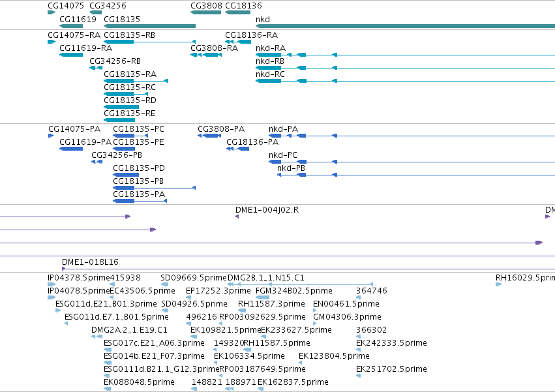Select EST ESG011d.E21_B01.3prime

coord(106,304)
